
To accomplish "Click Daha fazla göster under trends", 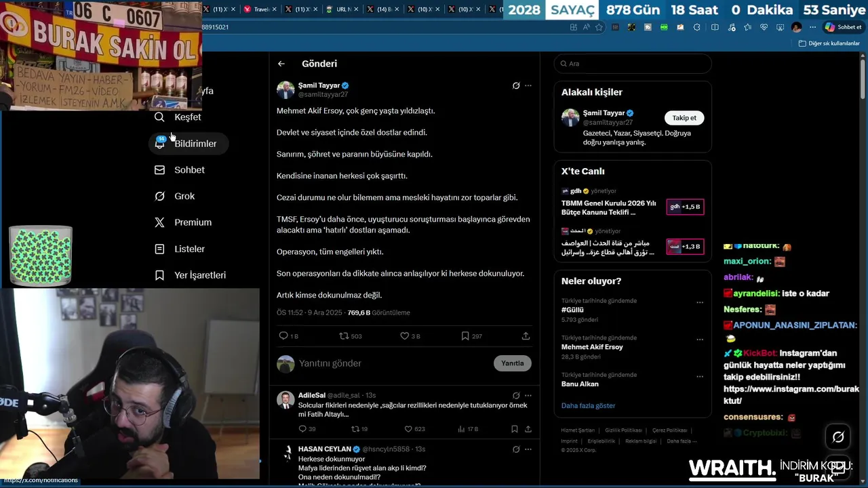I will [x=588, y=406].
